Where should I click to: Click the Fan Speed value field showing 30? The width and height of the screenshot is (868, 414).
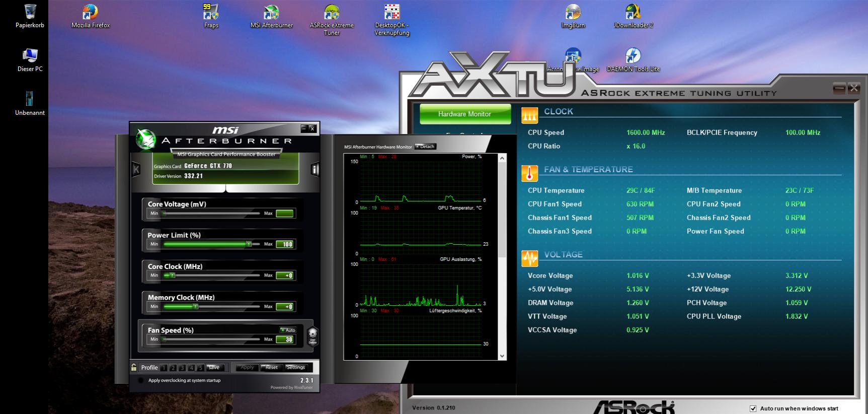tap(285, 339)
